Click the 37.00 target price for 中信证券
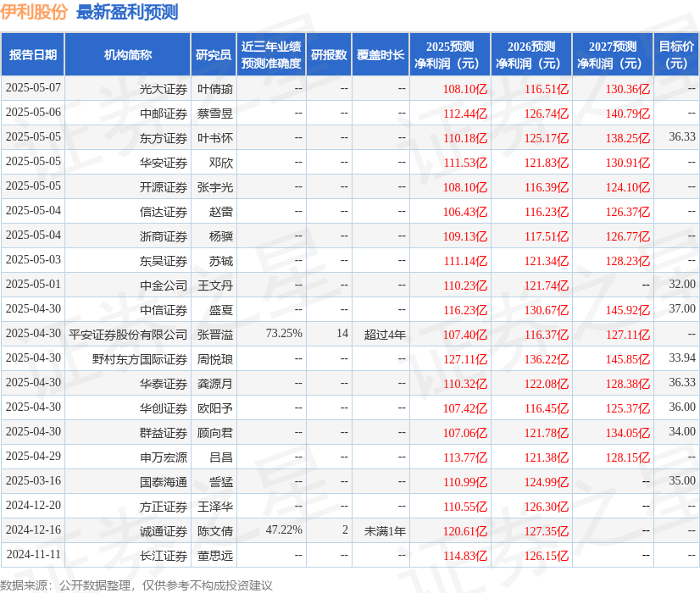 pyautogui.click(x=681, y=309)
